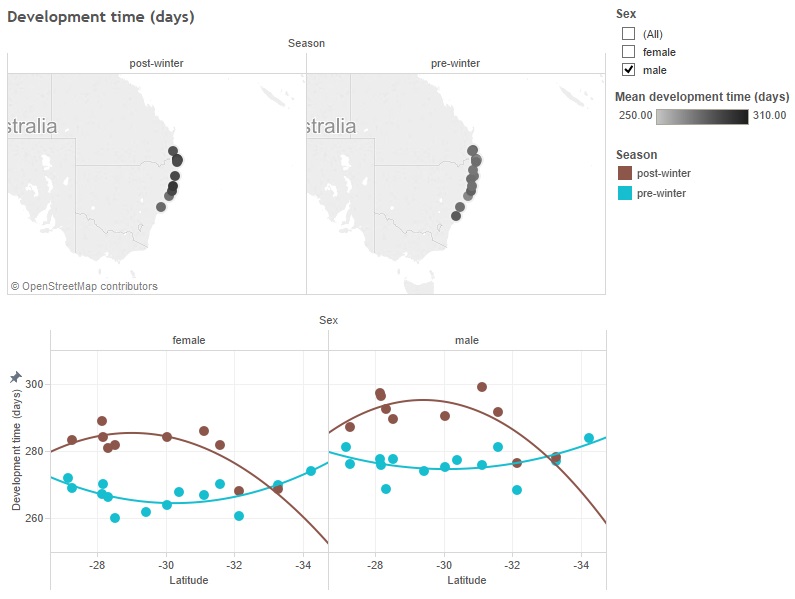This screenshot has width=795, height=599.
Task: Click the Latitude axis label under male chart
Action: 467,580
